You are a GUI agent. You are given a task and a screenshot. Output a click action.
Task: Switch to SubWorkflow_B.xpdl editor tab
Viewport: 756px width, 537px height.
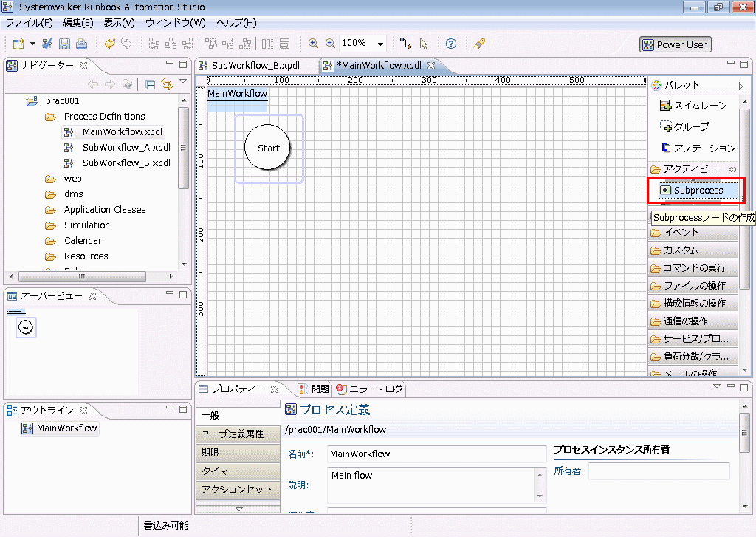255,66
